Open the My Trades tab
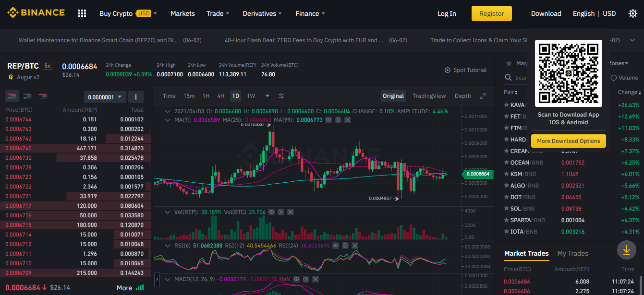 click(x=572, y=253)
